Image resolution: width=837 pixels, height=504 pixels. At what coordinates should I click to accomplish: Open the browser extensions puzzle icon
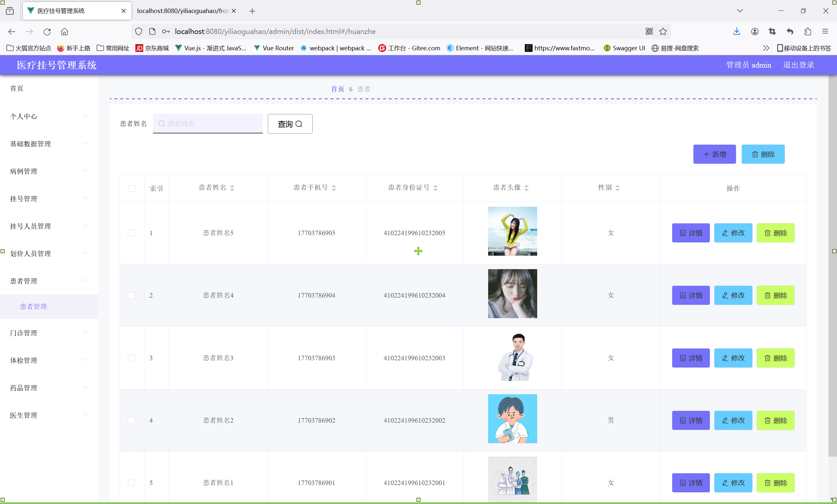808,32
